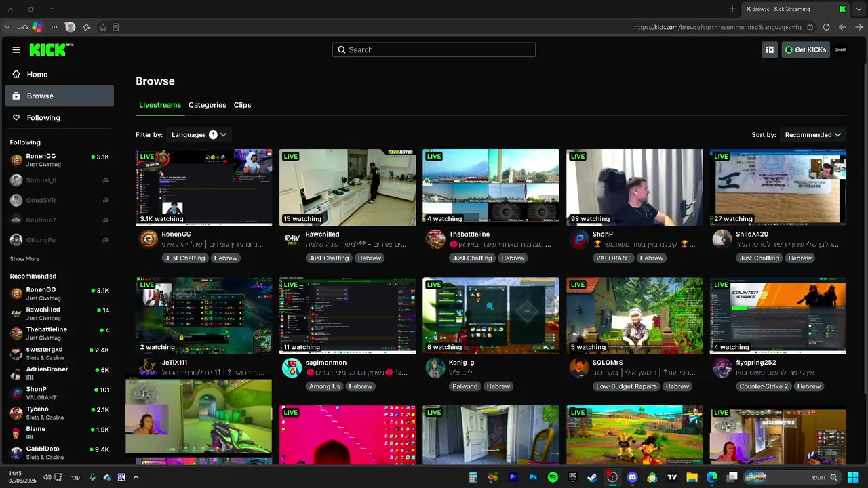868x488 pixels.
Task: Open Rawchilled kitchen stream thumbnail
Action: click(347, 187)
